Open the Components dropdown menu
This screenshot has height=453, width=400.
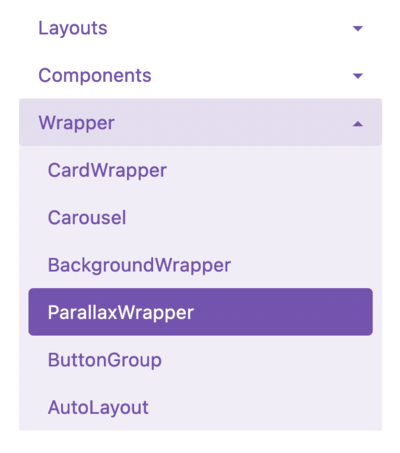point(200,76)
